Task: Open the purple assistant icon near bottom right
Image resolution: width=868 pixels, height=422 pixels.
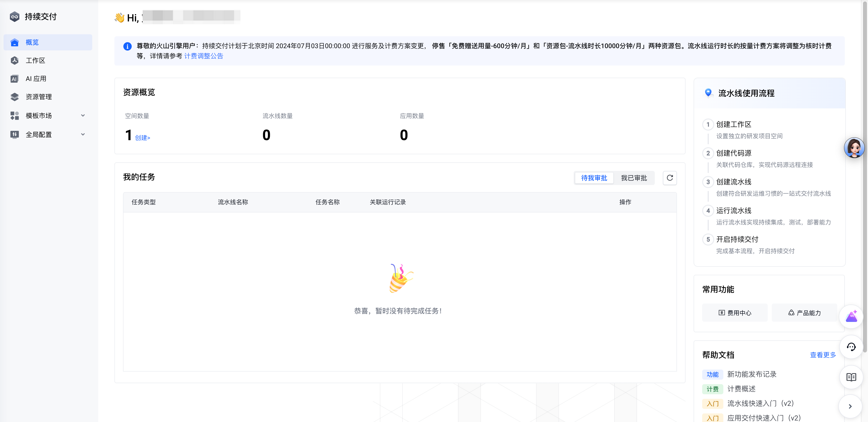Action: [851, 316]
